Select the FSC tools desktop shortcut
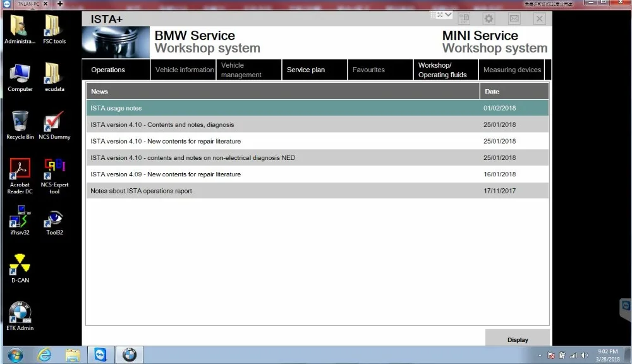This screenshot has height=364, width=632. 54,29
